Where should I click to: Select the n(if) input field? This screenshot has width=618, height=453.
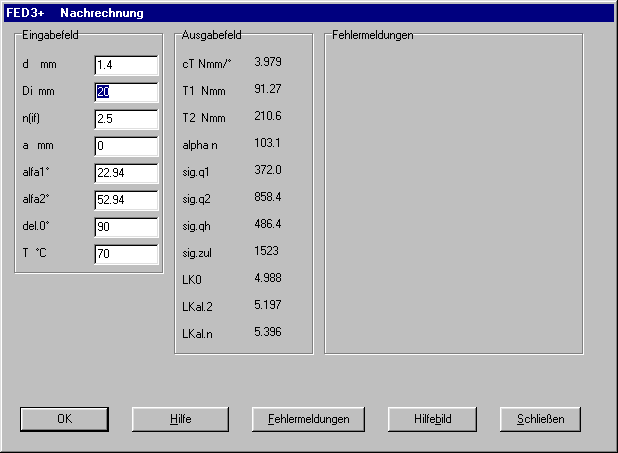[x=127, y=119]
